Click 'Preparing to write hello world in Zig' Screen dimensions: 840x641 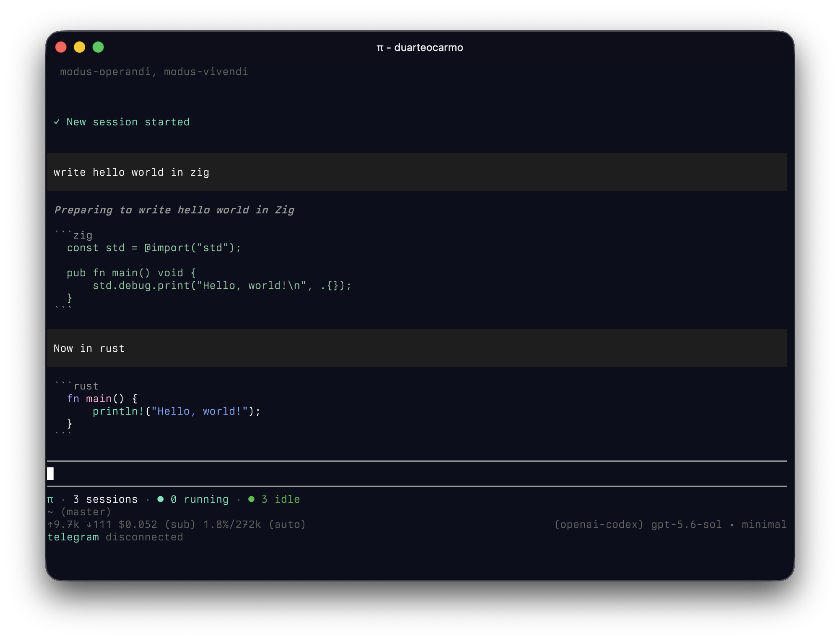(x=174, y=210)
